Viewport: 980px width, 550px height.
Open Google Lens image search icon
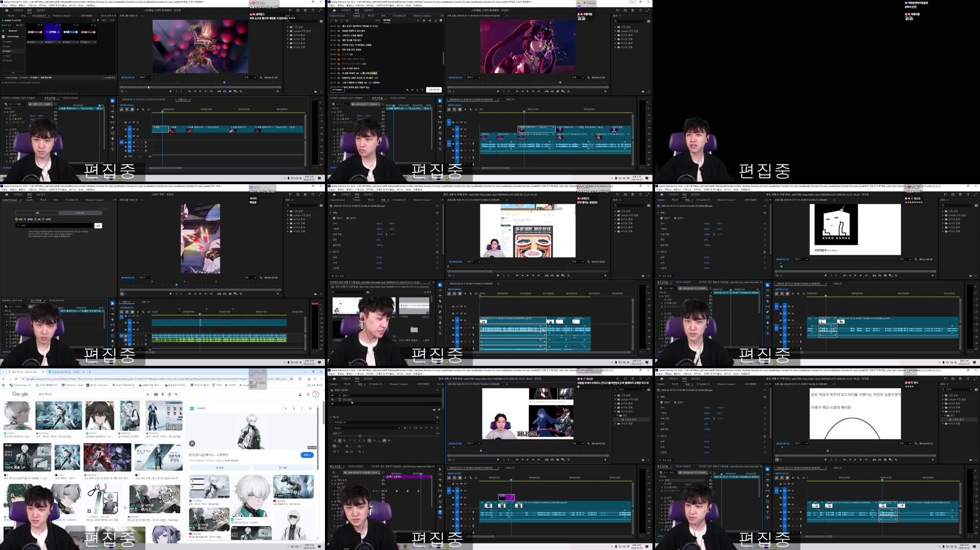coord(169,394)
